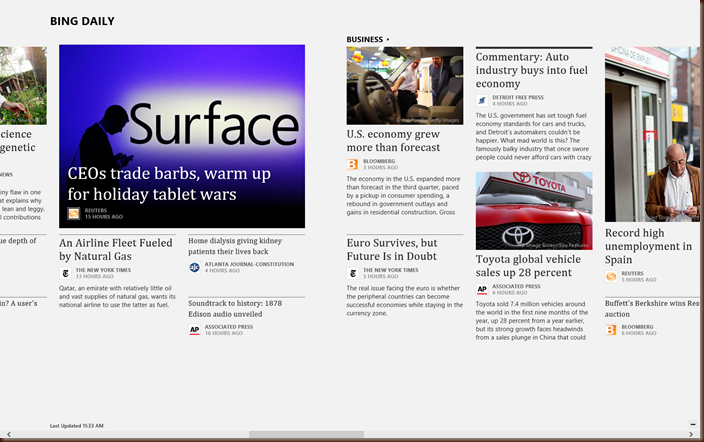Click the AP icon under Toyota global sales story
Image resolution: width=704 pixels, height=442 pixels.
482,290
